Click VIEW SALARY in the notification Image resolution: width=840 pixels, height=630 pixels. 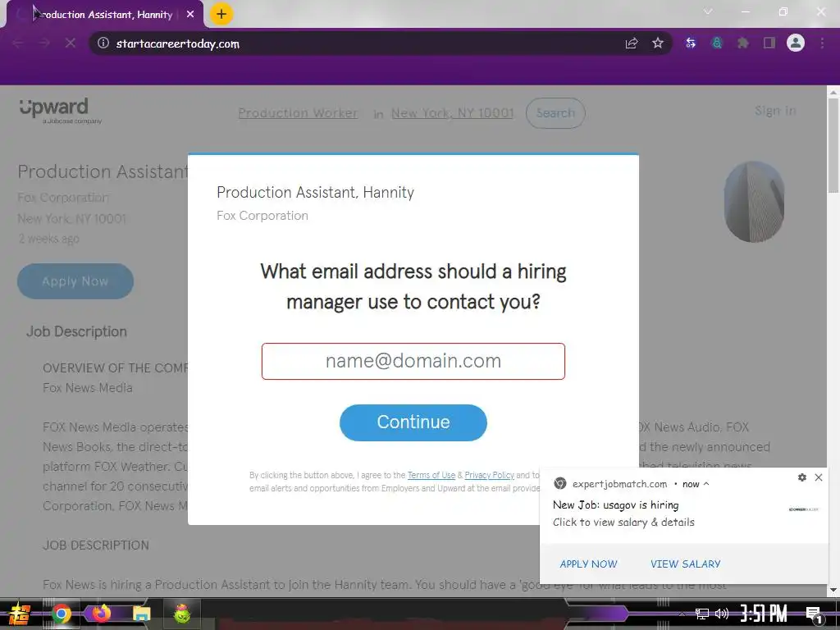685,564
